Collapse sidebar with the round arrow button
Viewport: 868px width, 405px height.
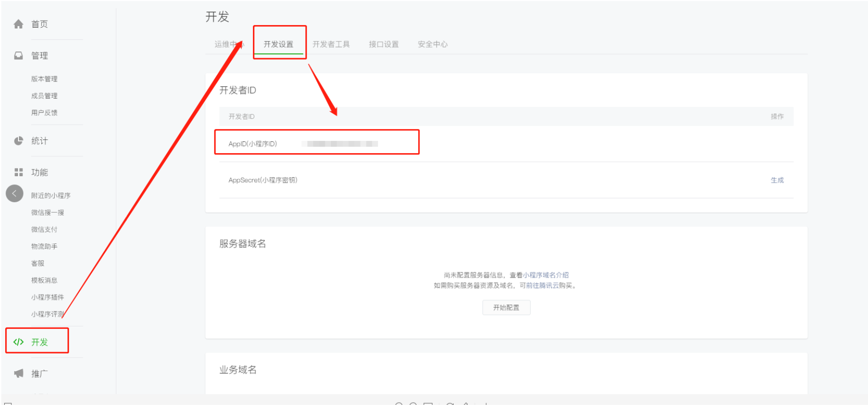pos(15,193)
